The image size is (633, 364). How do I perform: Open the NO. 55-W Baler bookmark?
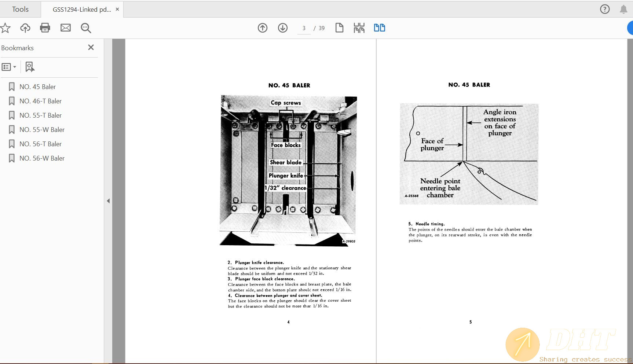(x=42, y=130)
